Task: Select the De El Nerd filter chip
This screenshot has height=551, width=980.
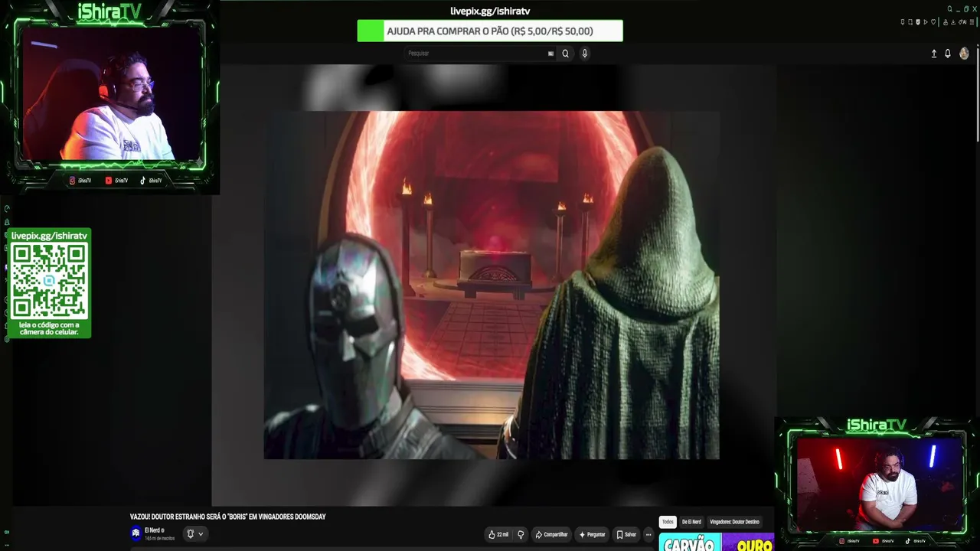Action: tap(691, 522)
